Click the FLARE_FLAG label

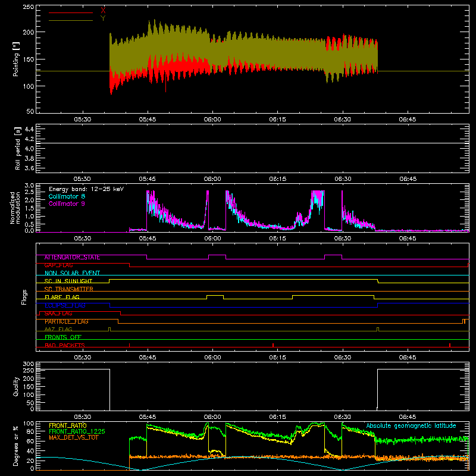pos(62,297)
